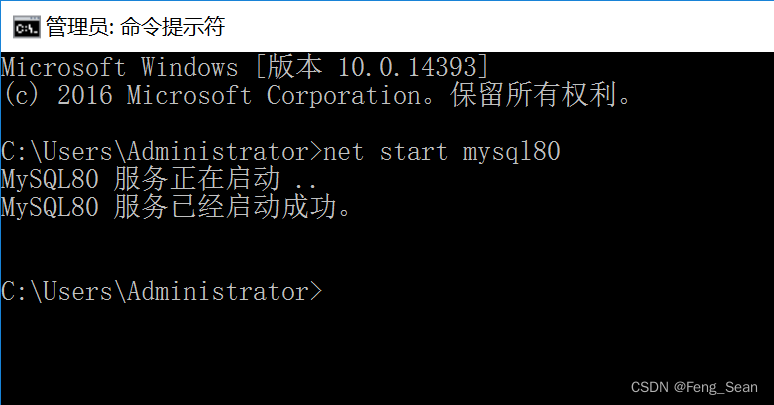Open the Command Prompt system menu icon
Image resolution: width=774 pixels, height=405 pixels.
[x=26, y=27]
